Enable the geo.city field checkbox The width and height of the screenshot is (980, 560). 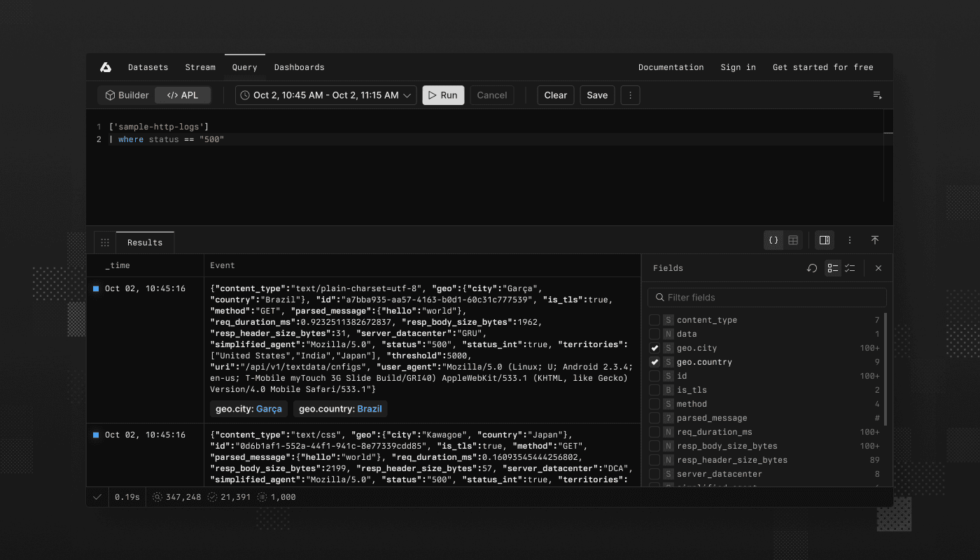(x=654, y=348)
